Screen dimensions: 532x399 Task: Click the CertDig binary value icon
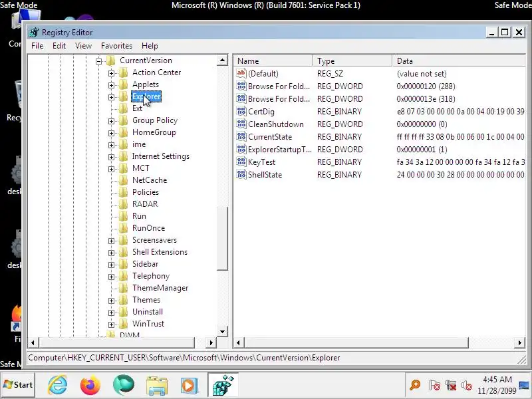241,111
